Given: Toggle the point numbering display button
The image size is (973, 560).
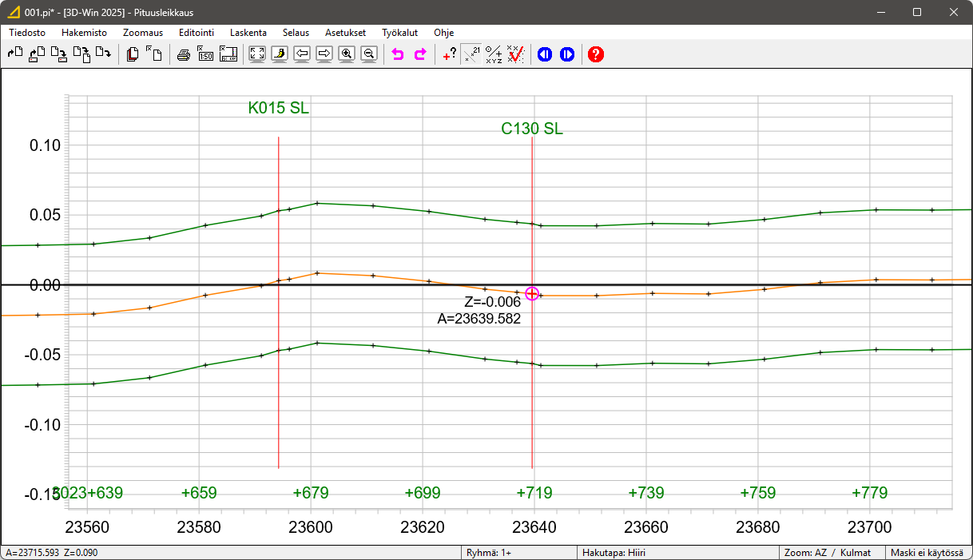Looking at the screenshot, I should pyautogui.click(x=471, y=54).
